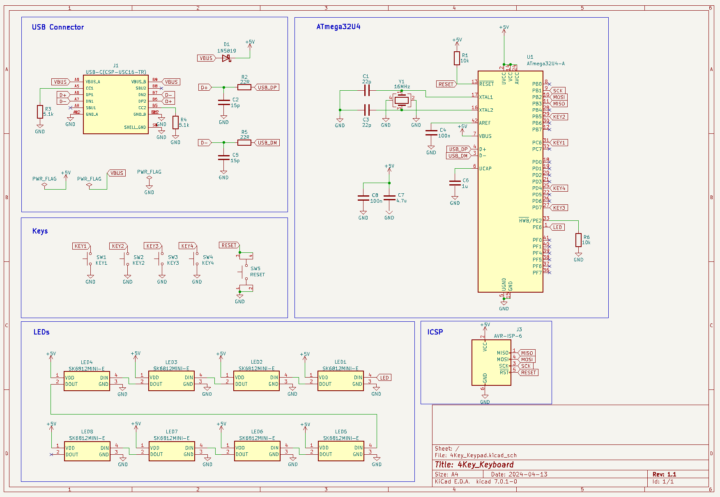Select resistor R1 10k above RESET
Screen dimensions: 720x497
click(x=457, y=58)
